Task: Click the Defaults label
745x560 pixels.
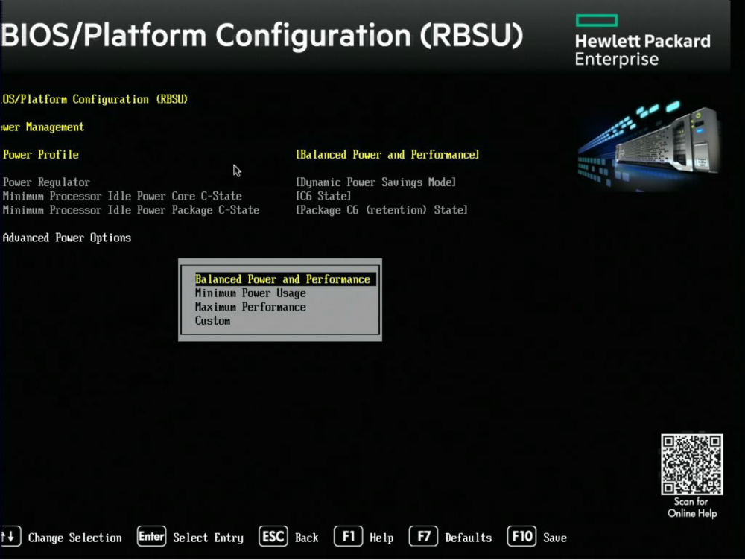Action: 468,538
